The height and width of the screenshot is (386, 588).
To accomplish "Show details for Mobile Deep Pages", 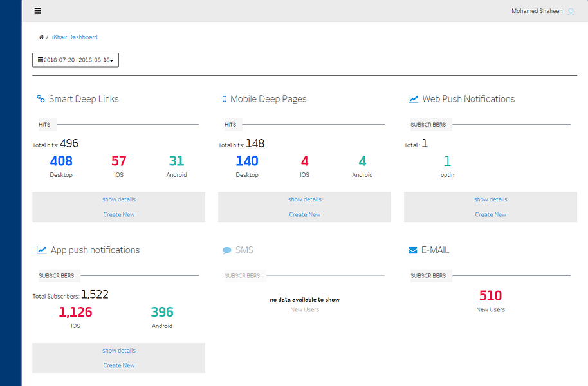I will (304, 199).
